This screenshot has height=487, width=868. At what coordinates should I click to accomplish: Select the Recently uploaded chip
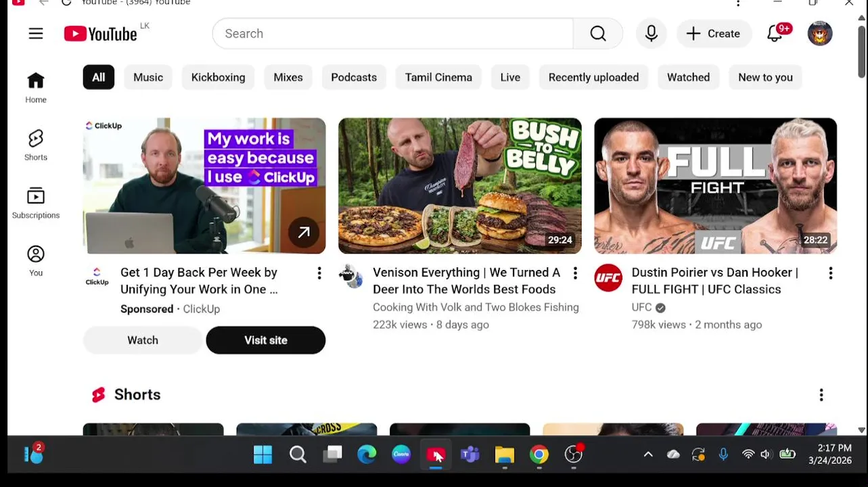point(593,77)
